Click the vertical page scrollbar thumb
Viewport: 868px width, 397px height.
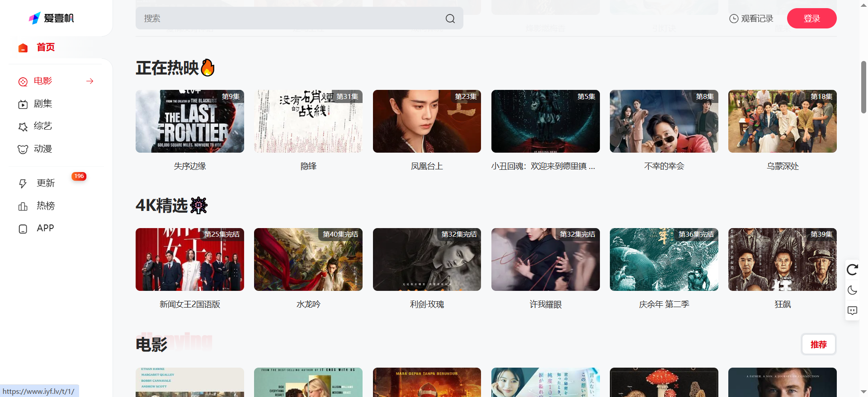coord(863,87)
